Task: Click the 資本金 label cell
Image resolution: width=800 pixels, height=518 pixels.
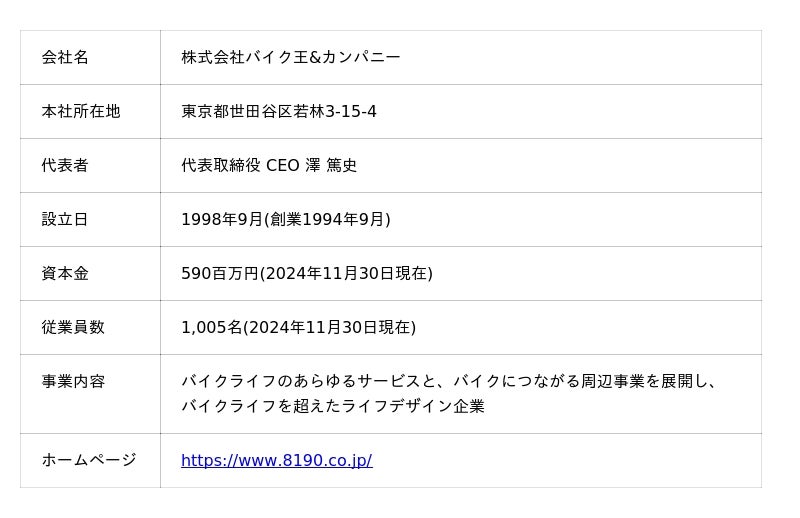Action: click(65, 274)
